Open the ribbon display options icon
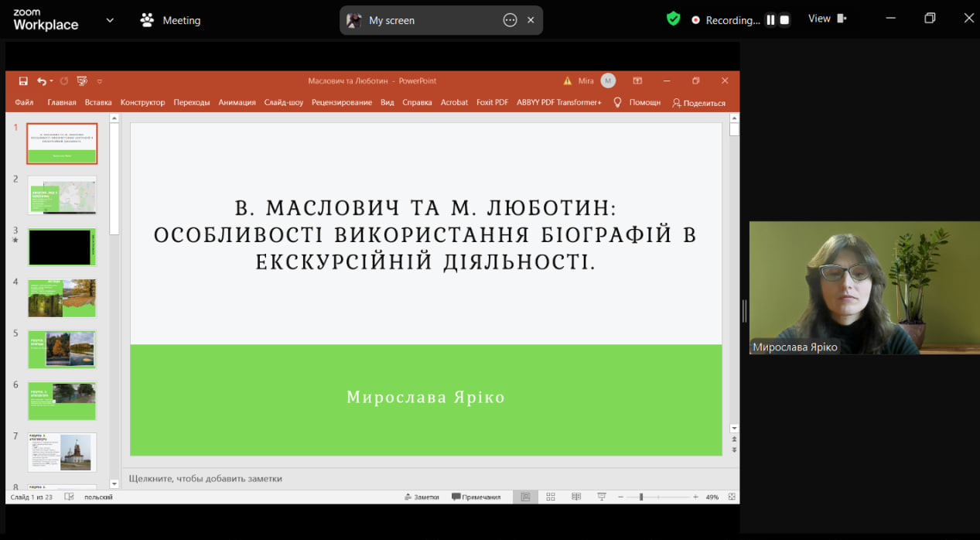The width and height of the screenshot is (980, 540). tap(637, 80)
